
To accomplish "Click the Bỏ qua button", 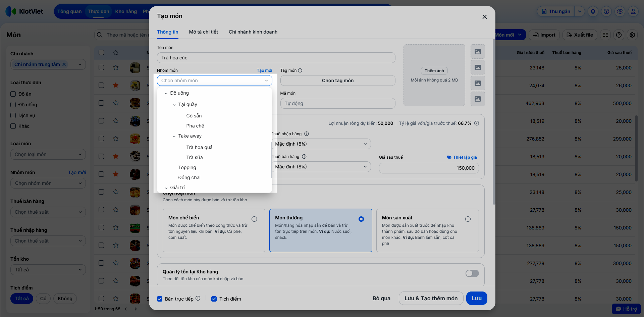I will 381,298.
